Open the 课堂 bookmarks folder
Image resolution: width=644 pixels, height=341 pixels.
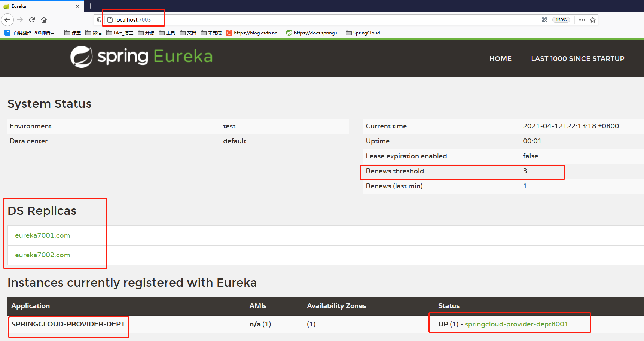pos(73,33)
